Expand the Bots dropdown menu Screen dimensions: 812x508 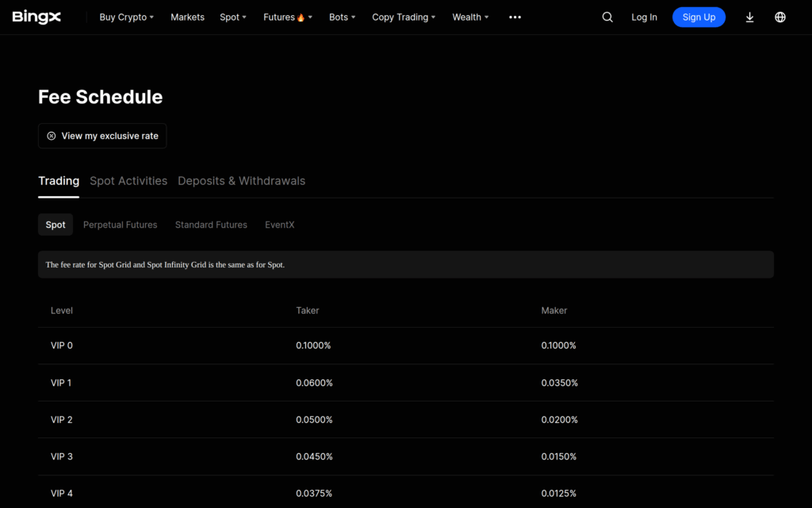pos(343,17)
